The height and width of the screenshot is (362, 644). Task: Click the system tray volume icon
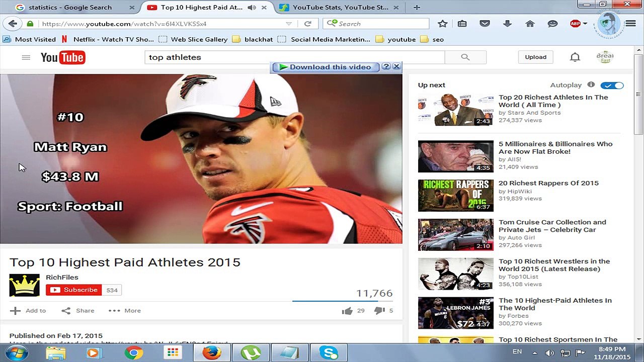(550, 353)
